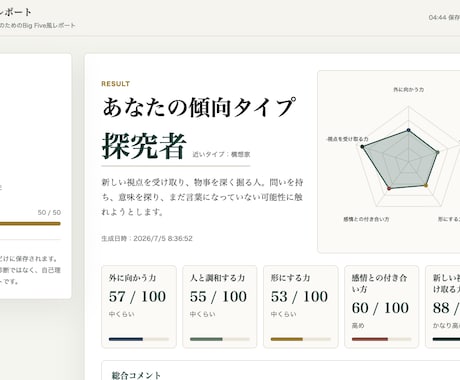Click the description starting 新しい視点を受け取り

(202, 197)
